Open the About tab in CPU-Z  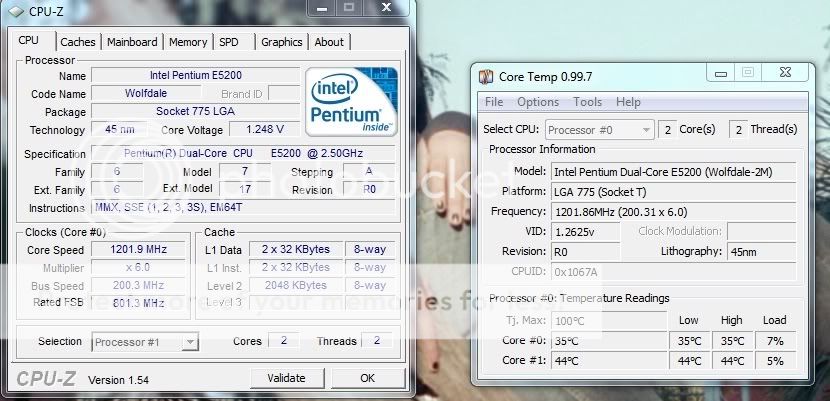(x=329, y=42)
